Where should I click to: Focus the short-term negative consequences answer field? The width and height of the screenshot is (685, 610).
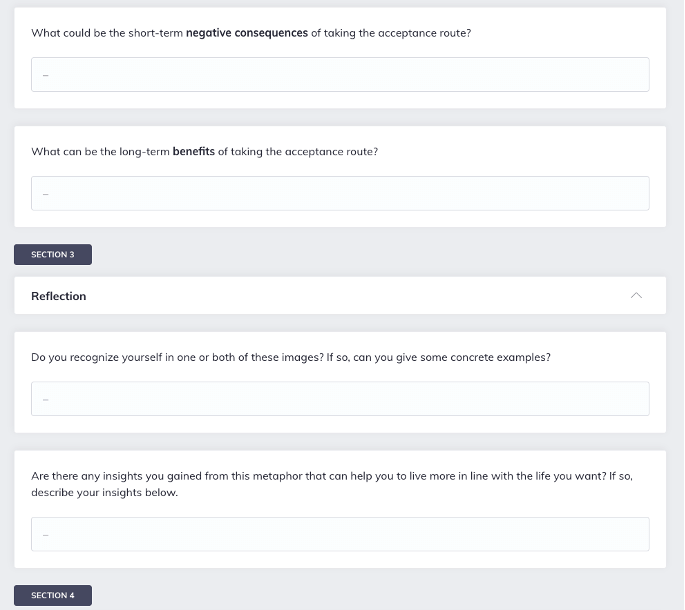340,74
